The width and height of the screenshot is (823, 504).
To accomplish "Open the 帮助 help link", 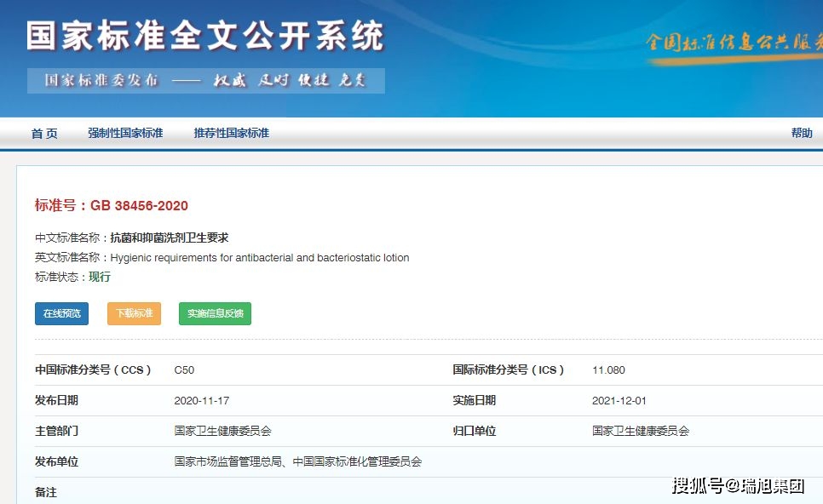I will click(802, 133).
